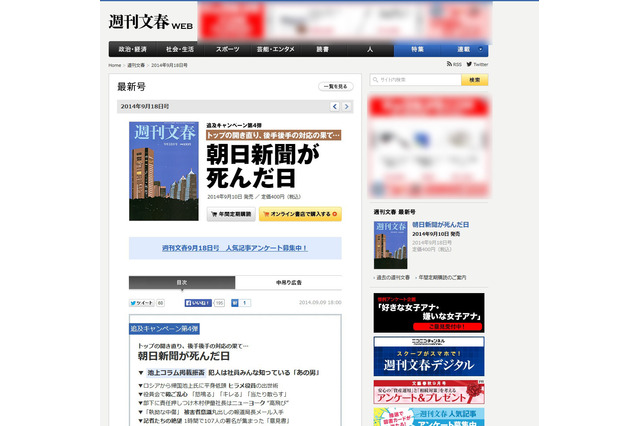Click the ツイート tweet button
Image resolution: width=640 pixels, height=426 pixels.
[x=142, y=303]
